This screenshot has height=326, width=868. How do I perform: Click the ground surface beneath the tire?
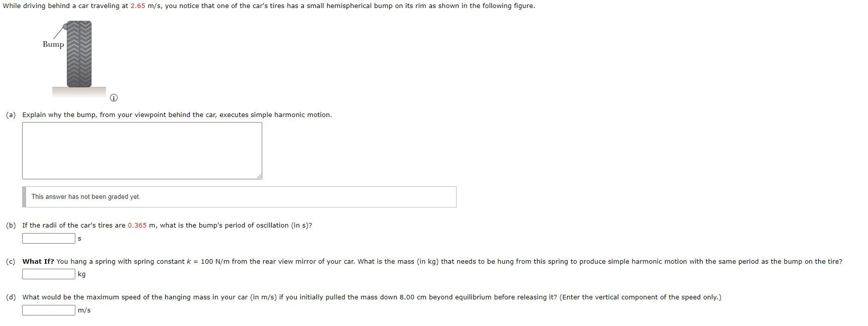click(79, 92)
